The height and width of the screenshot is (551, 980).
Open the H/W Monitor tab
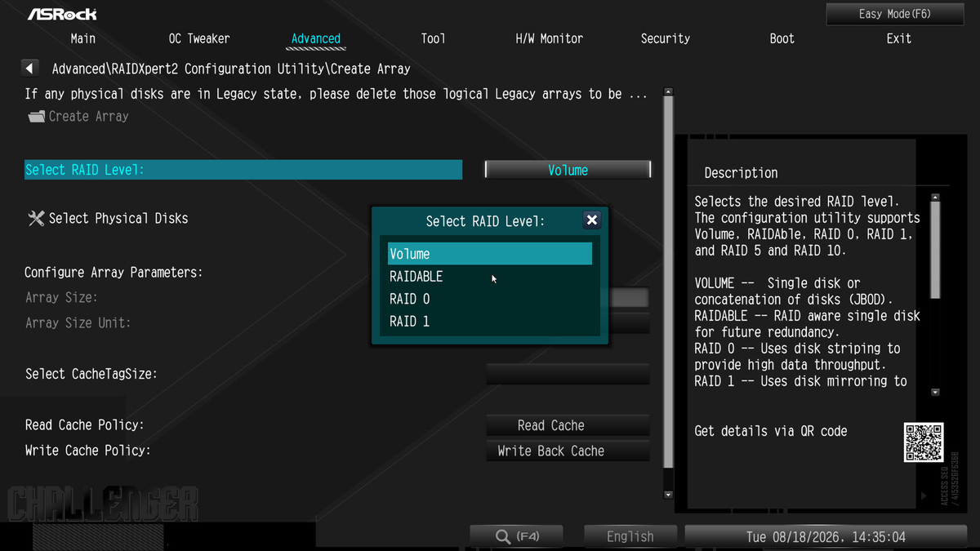coord(550,38)
